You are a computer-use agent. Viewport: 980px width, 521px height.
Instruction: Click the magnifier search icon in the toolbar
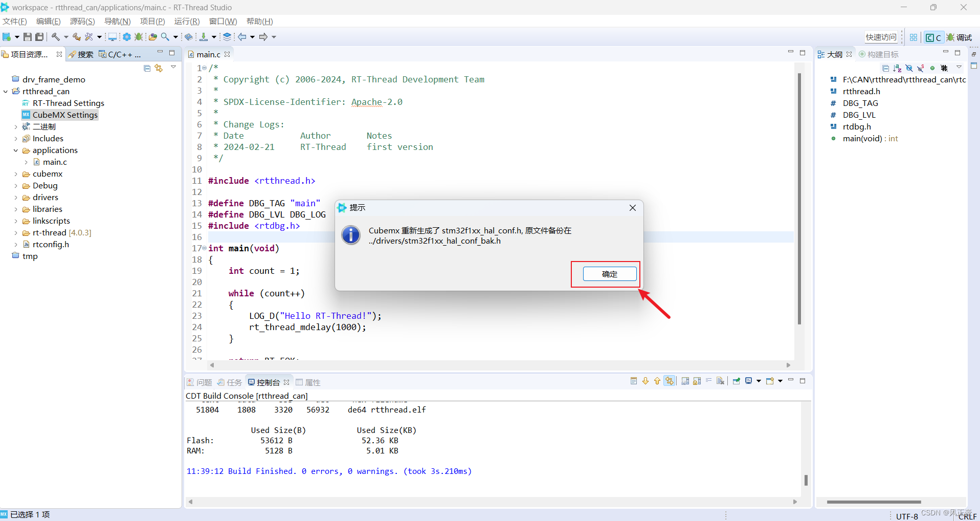pos(165,37)
